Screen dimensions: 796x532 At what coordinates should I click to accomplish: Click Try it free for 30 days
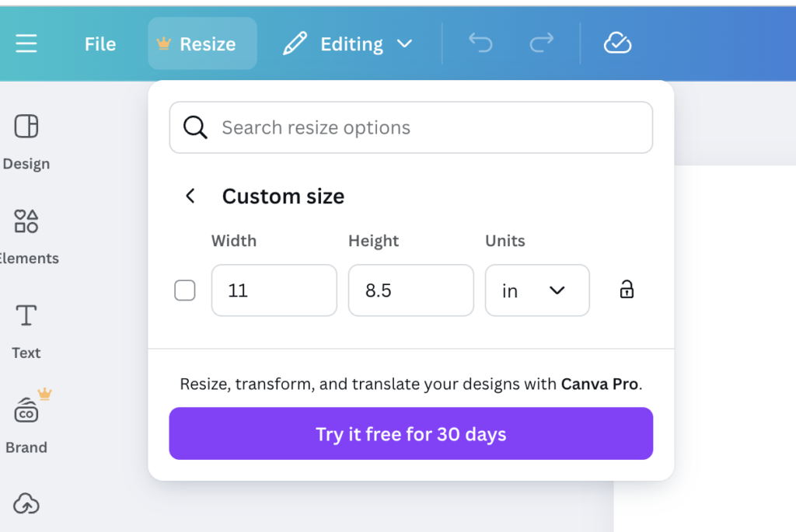(410, 433)
